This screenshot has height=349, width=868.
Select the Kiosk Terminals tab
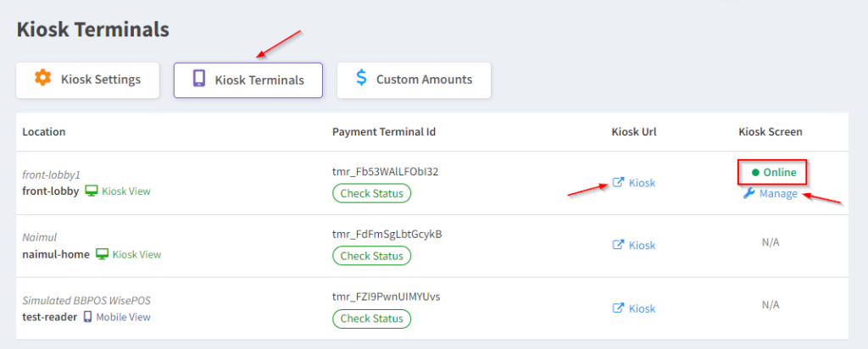(248, 80)
